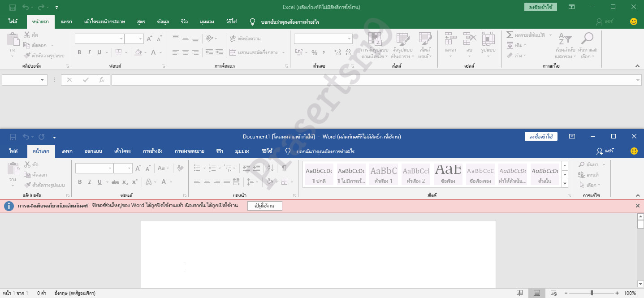
Task: Click the Share button in the Word window
Action: pyautogui.click(x=605, y=151)
